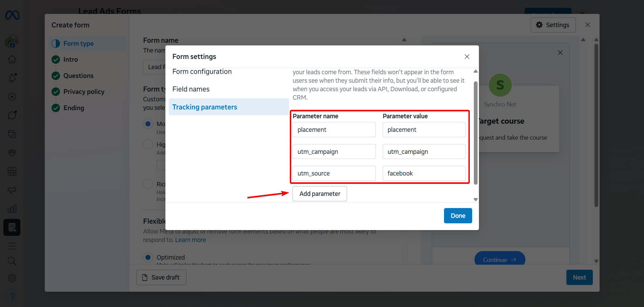The width and height of the screenshot is (644, 307).
Task: Open Form configuration section
Action: [202, 71]
